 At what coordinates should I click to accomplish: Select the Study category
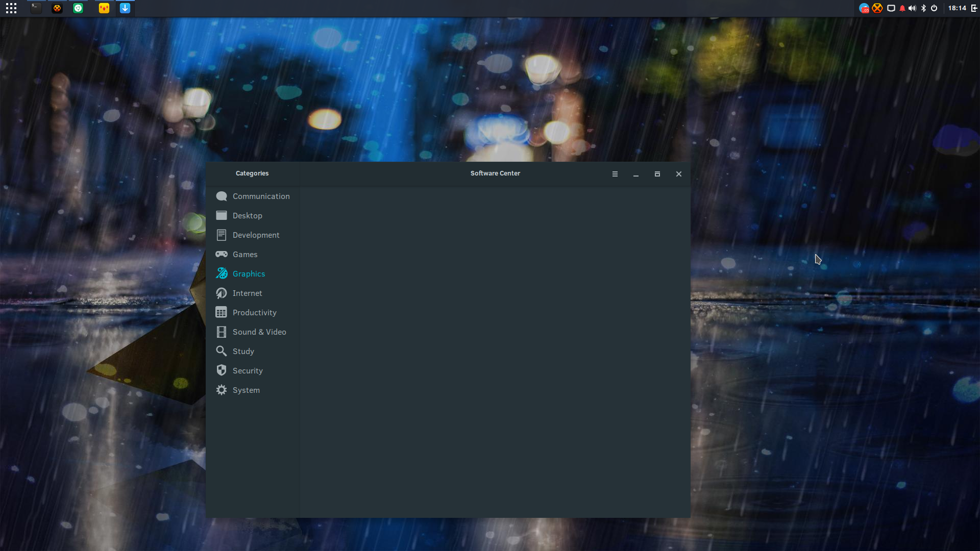(253, 352)
